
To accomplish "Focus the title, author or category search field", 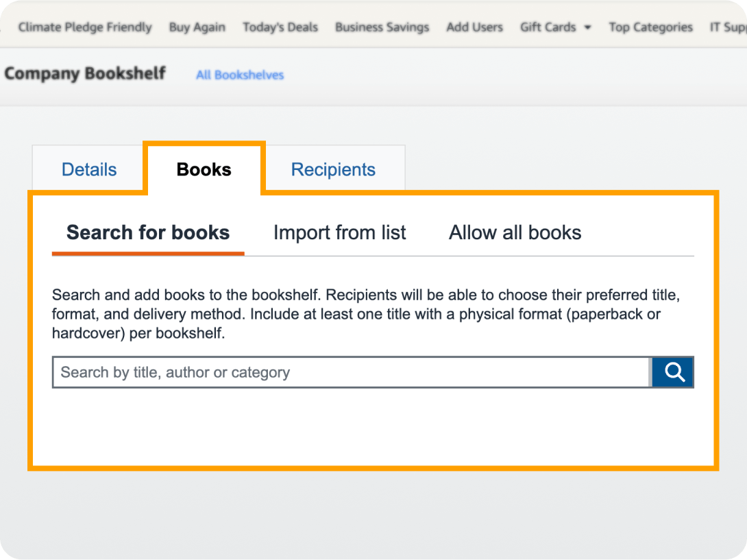I will [x=350, y=372].
